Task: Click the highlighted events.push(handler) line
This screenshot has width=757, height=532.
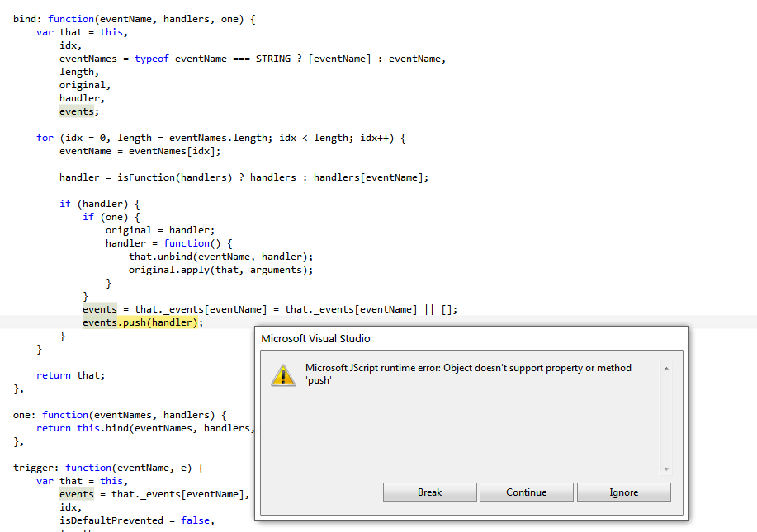Action: tap(143, 322)
